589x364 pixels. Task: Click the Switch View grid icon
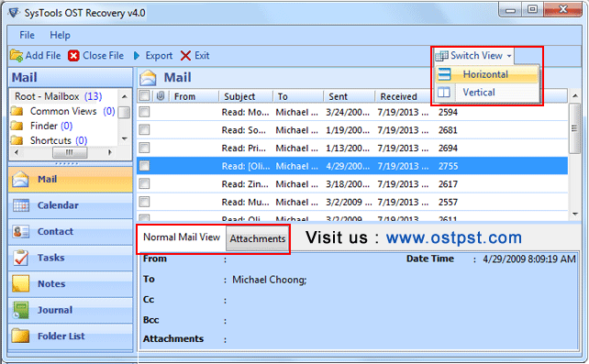tap(442, 56)
